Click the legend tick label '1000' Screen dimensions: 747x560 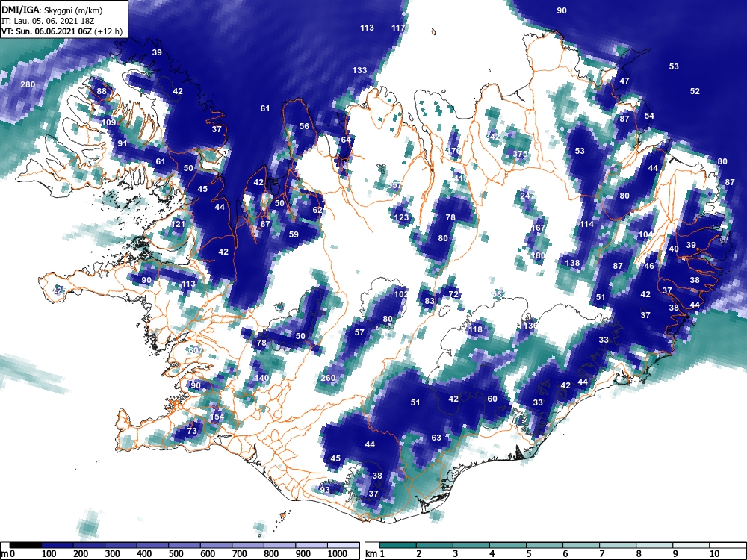pos(338,554)
